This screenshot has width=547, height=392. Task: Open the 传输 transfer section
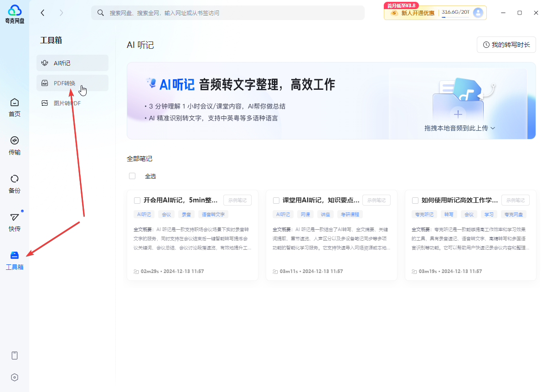pos(15,146)
